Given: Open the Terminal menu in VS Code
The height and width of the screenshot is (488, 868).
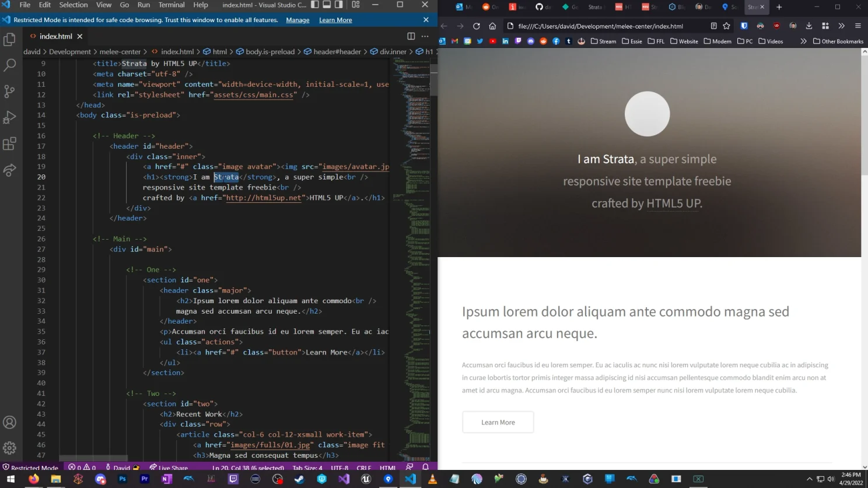Looking at the screenshot, I should click(x=171, y=5).
